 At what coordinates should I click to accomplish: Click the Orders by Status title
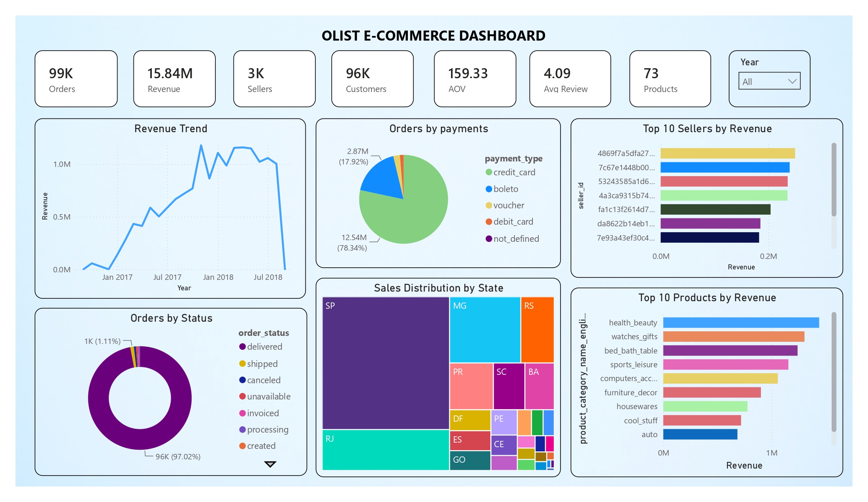pos(172,318)
